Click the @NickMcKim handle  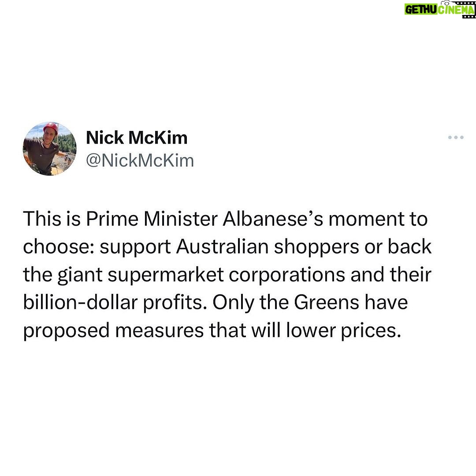pos(140,160)
